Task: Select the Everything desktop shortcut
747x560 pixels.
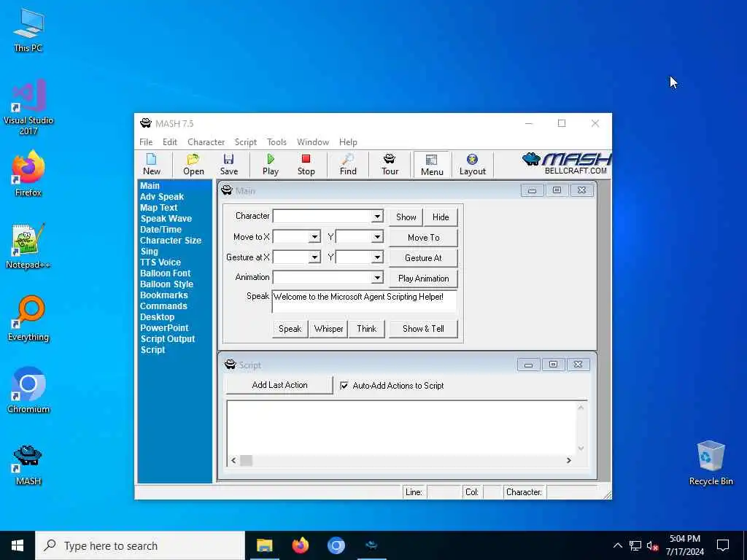Action: [x=28, y=319]
